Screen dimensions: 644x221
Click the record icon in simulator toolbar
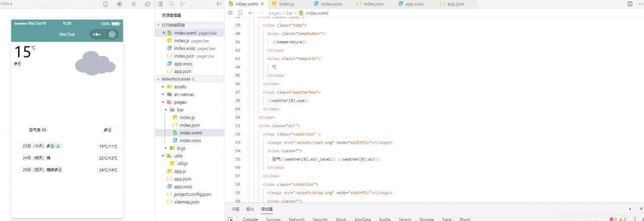click(120, 4)
